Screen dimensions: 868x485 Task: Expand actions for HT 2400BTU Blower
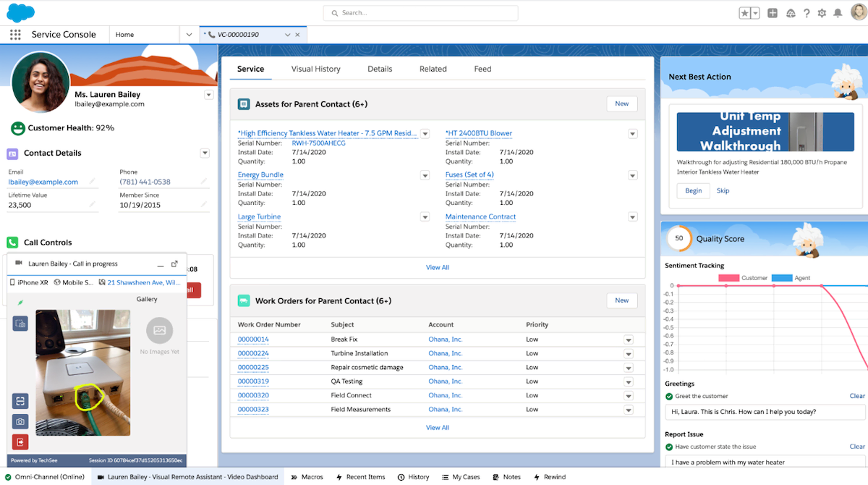pyautogui.click(x=633, y=134)
